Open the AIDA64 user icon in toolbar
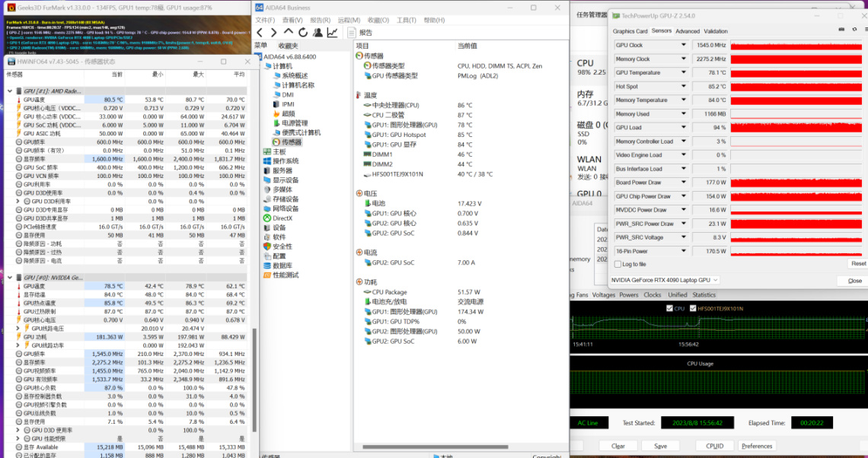This screenshot has width=868, height=458. click(318, 33)
